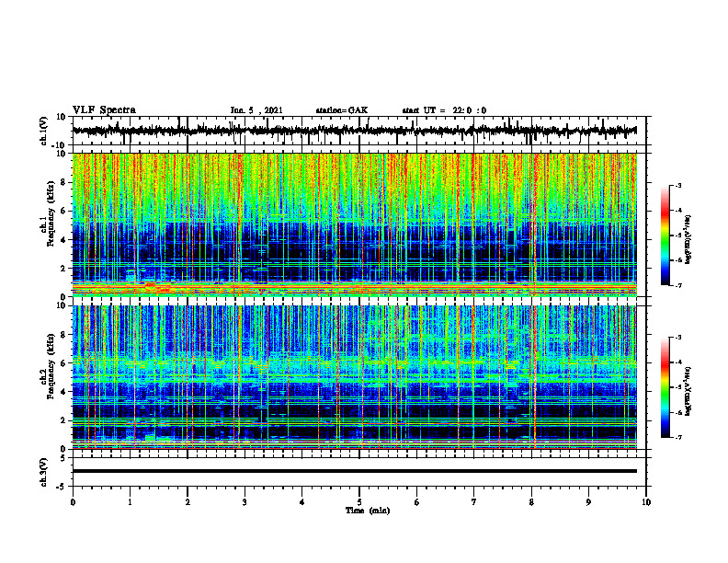Click time axis tick label '8'
728x563 pixels.
click(531, 502)
